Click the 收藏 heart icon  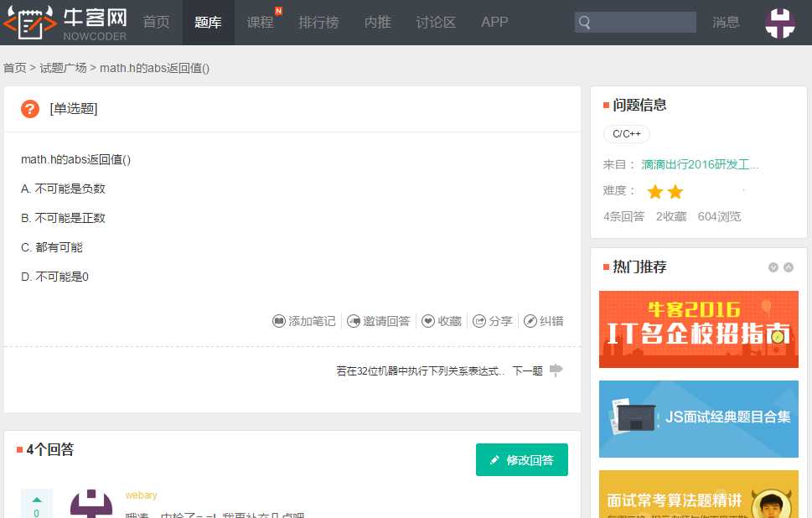[x=427, y=321]
